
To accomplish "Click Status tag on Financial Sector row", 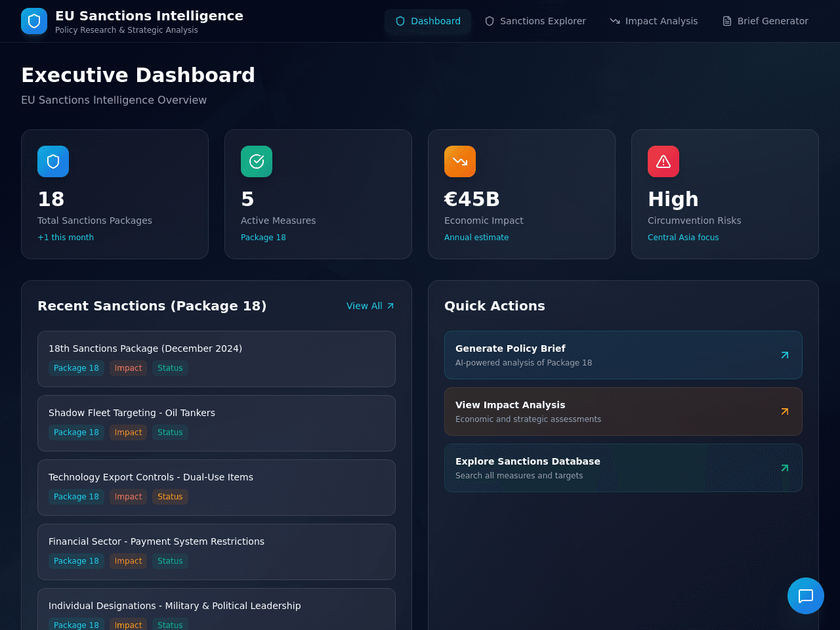I will [x=170, y=561].
